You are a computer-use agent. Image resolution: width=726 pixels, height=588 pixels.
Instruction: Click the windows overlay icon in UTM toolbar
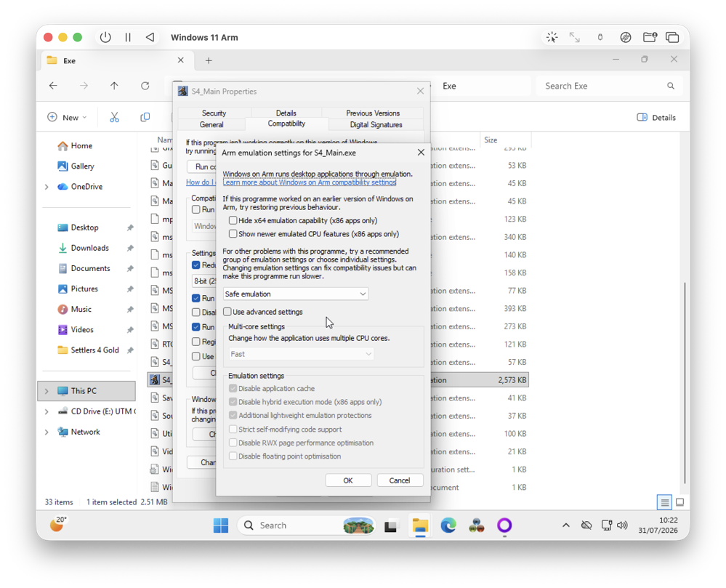672,38
